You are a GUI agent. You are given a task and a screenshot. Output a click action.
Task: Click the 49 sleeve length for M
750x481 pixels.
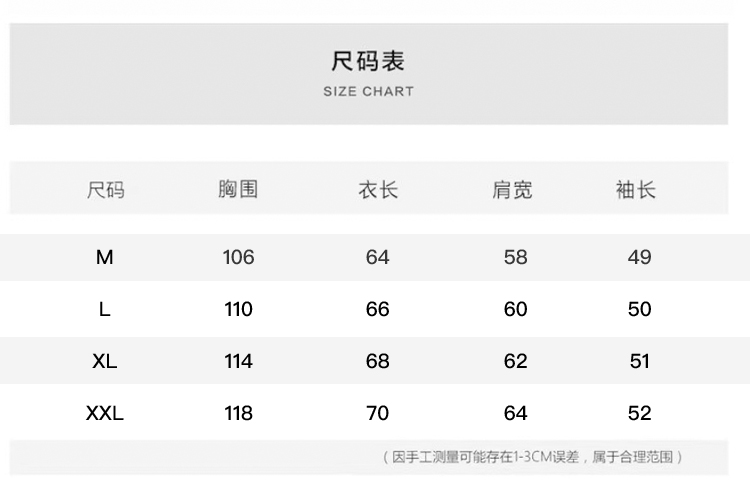(640, 257)
